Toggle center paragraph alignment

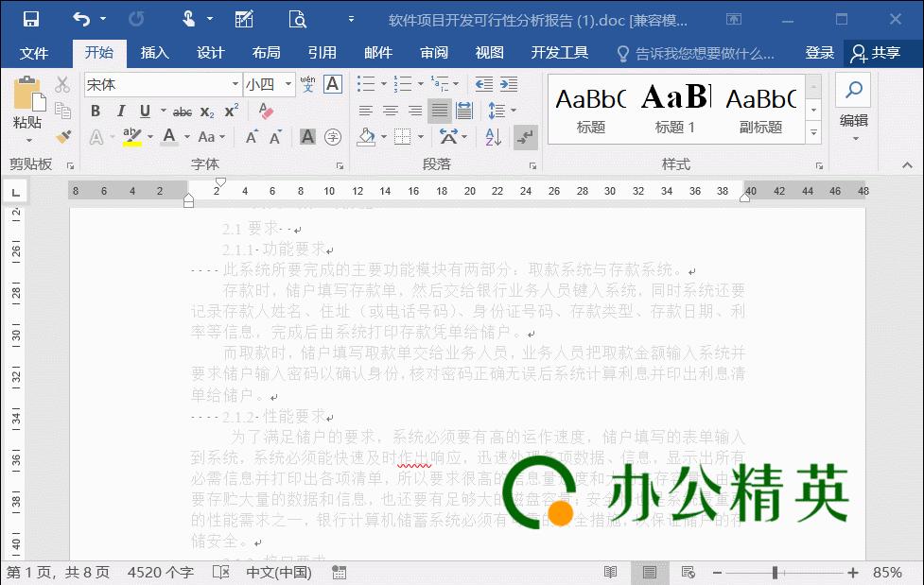390,111
